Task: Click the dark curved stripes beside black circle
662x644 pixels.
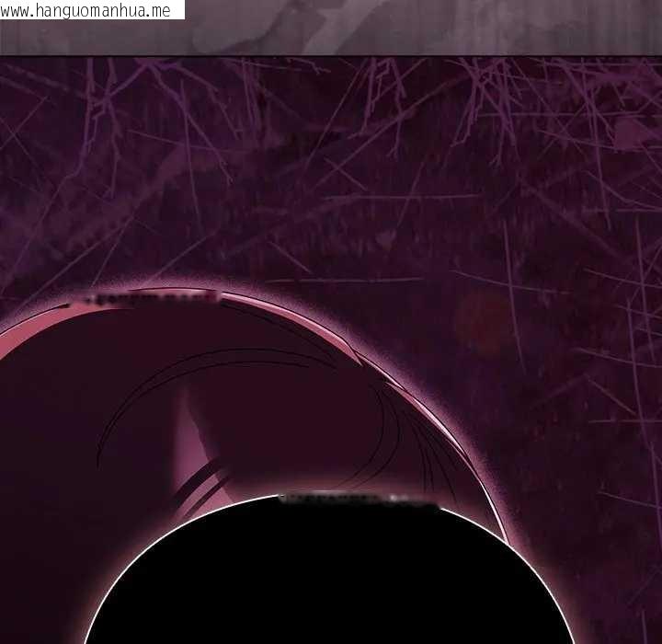Action: click(200, 488)
